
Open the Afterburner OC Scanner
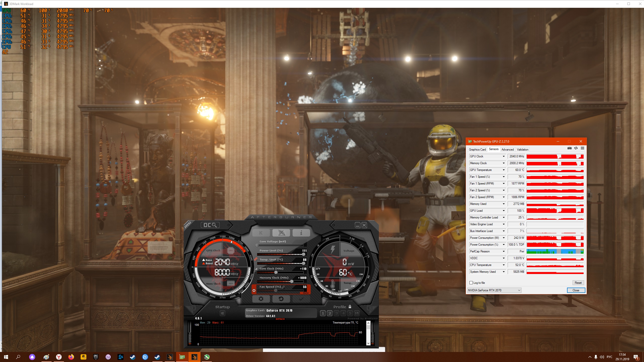210,225
